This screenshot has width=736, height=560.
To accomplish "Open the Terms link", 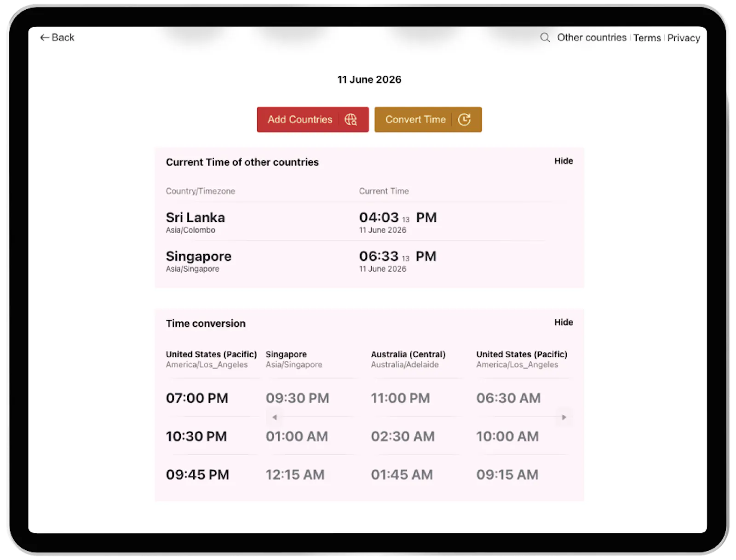I will tap(647, 38).
